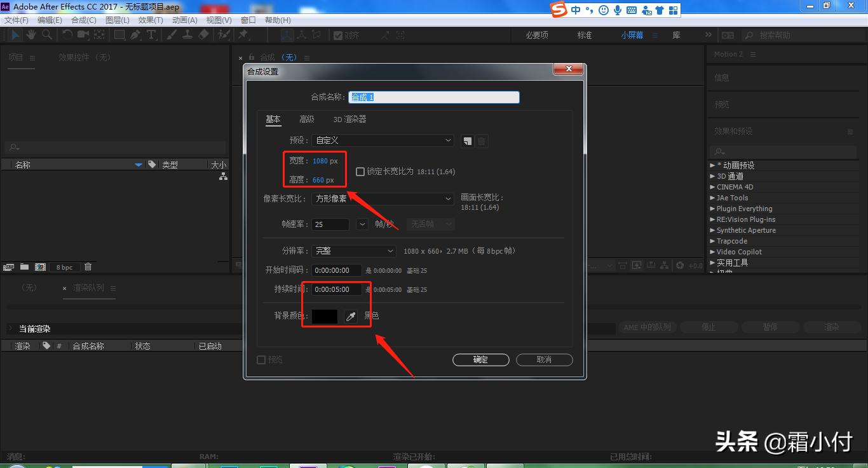Image resolution: width=868 pixels, height=468 pixels.
Task: Click the save preset icon
Action: 467,141
